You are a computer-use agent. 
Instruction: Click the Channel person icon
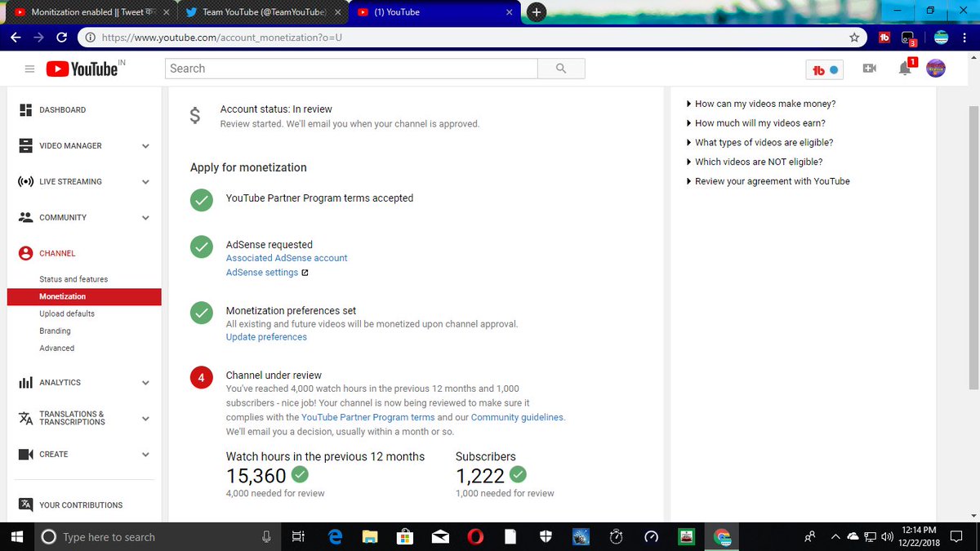[x=25, y=253]
